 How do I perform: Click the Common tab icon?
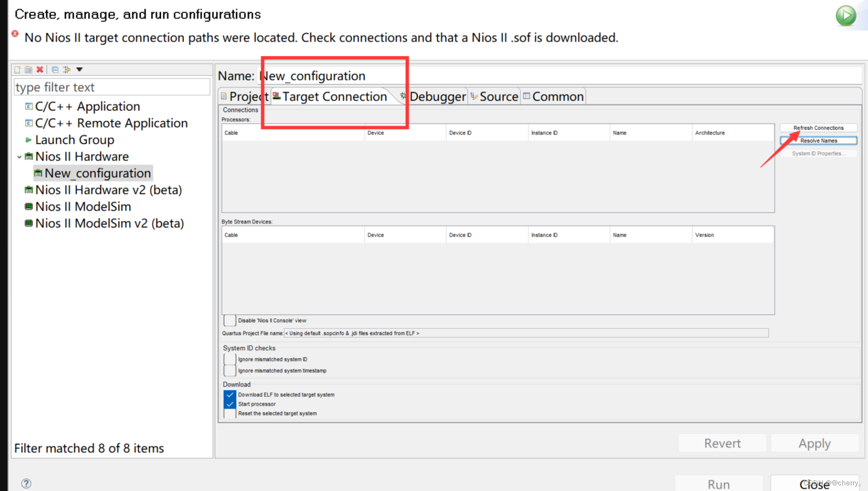coord(527,96)
